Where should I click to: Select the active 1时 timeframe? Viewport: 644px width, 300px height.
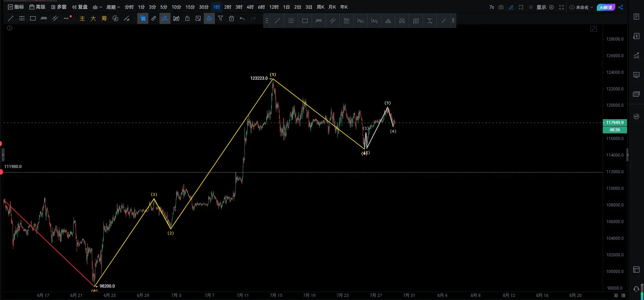[217, 7]
